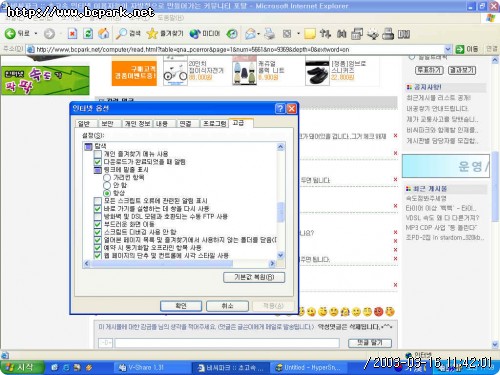Refresh the page using the green arrows icon
Screen dimensions: 500x375
88,33
